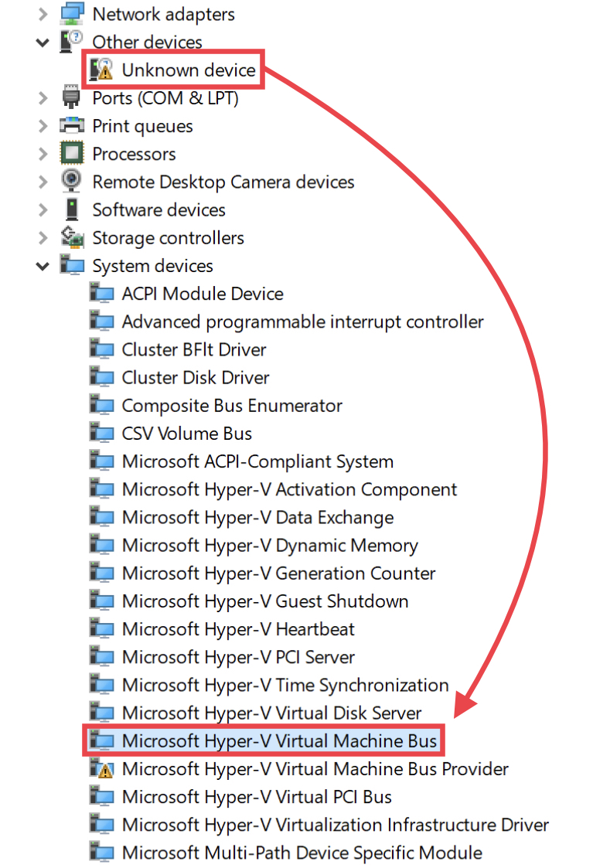Click the Unknown device warning icon

pos(101,70)
